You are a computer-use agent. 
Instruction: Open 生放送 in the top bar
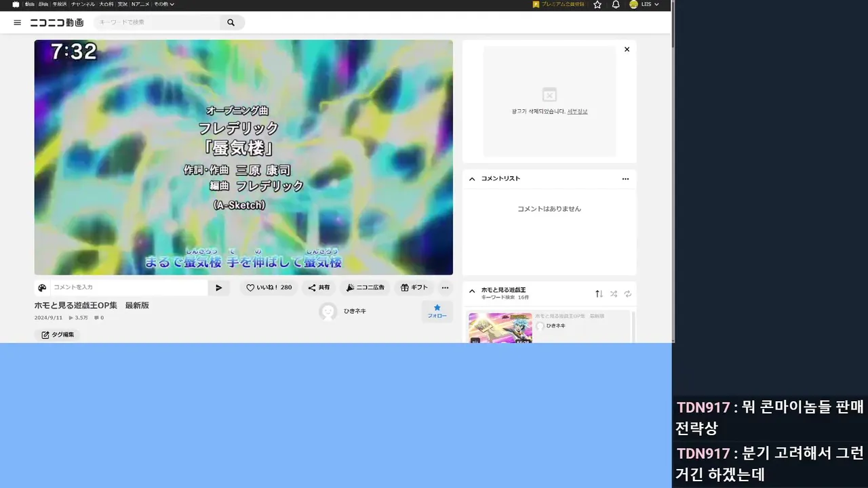click(59, 4)
